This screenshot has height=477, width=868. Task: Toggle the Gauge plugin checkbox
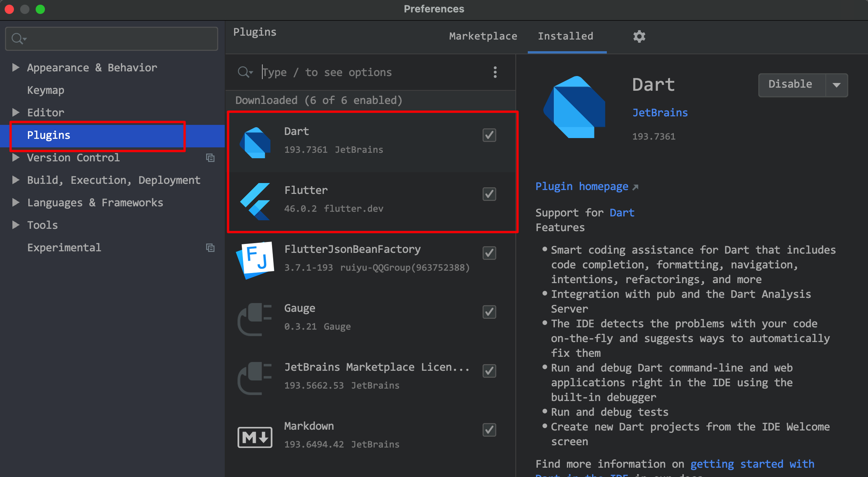[489, 312]
